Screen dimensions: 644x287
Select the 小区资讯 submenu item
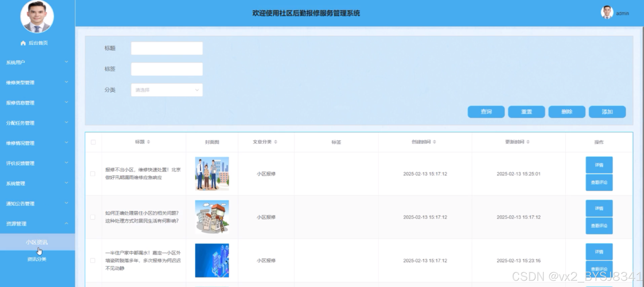pyautogui.click(x=37, y=242)
